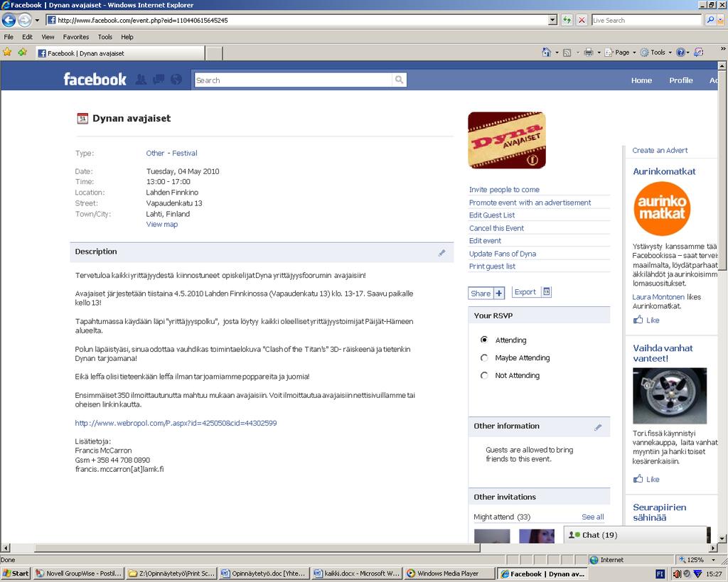Click the Live Search magnifier icon

coord(710,20)
